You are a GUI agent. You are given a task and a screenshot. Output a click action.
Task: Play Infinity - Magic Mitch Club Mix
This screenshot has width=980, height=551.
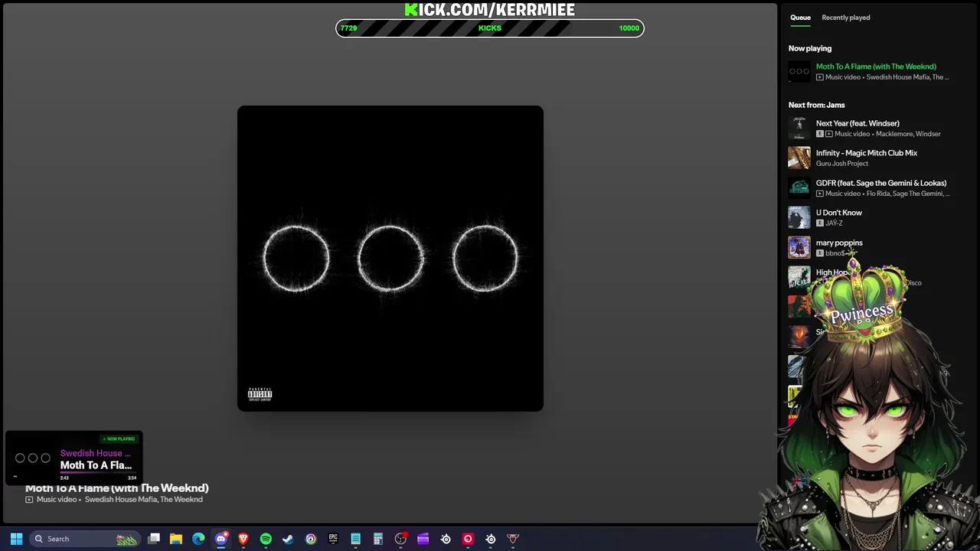tap(866, 153)
